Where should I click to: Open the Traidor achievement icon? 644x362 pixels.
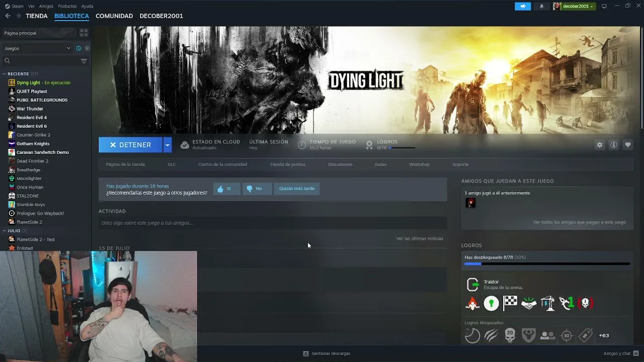(x=472, y=285)
